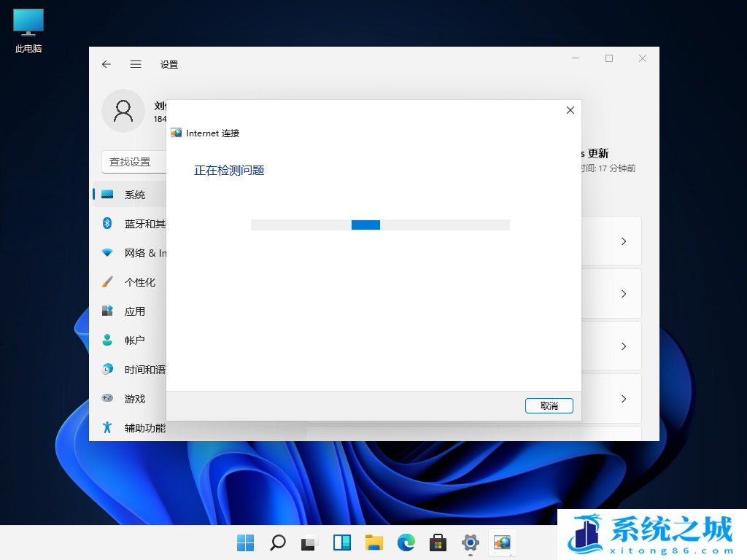Close the Internet connection troubleshooter dialog
Screen dimensions: 747x560
pos(570,110)
